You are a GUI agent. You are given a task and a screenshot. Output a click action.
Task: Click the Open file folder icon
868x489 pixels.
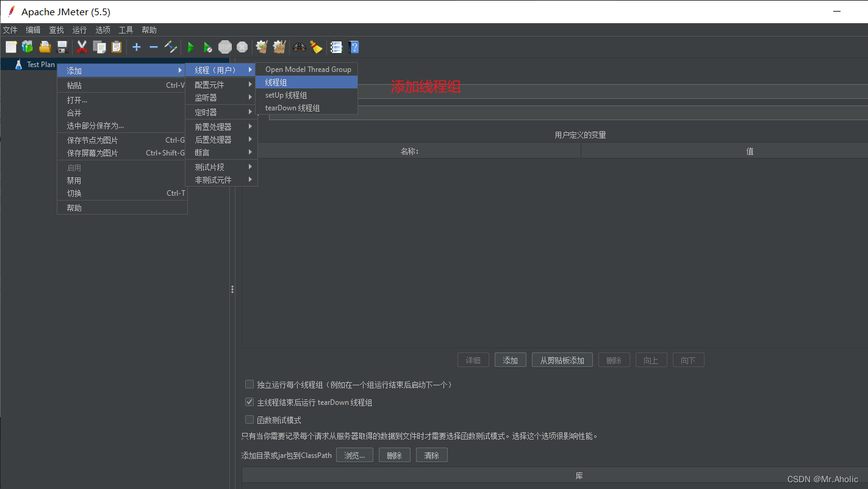[x=45, y=47]
